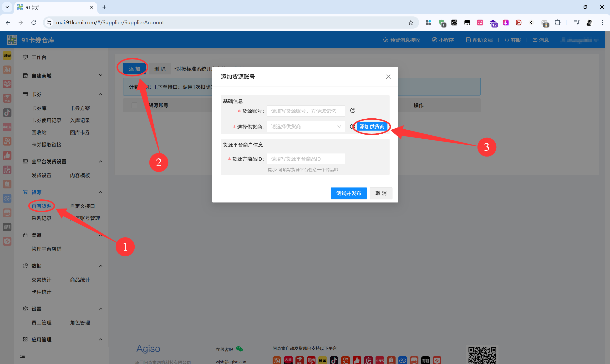Bookmark this page with the star icon

[411, 23]
